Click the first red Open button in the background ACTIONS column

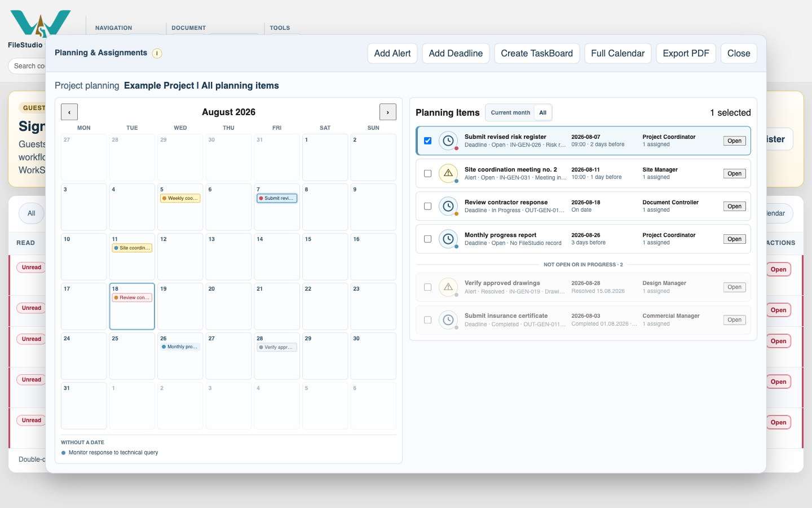tap(779, 270)
